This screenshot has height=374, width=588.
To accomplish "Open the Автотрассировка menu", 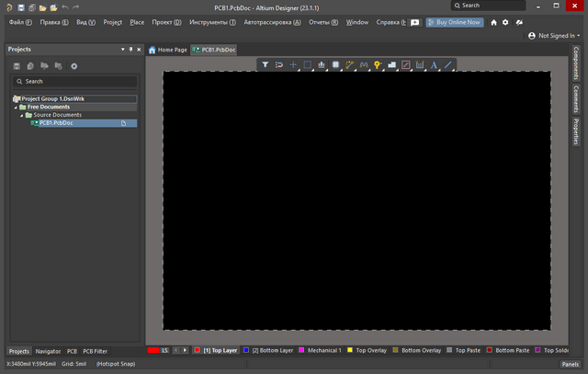I will coord(272,22).
